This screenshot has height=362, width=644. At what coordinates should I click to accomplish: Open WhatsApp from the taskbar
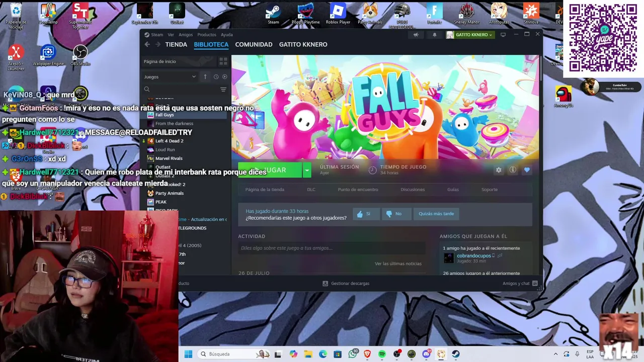[353, 354]
